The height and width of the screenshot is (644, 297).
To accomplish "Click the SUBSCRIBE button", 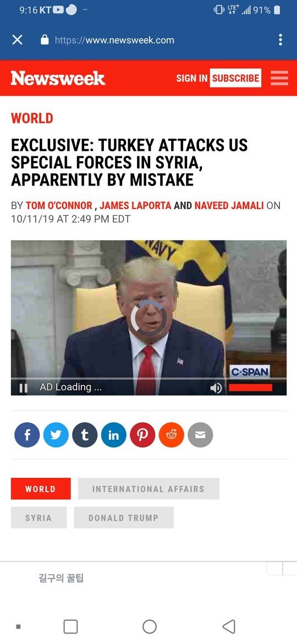I will [235, 78].
